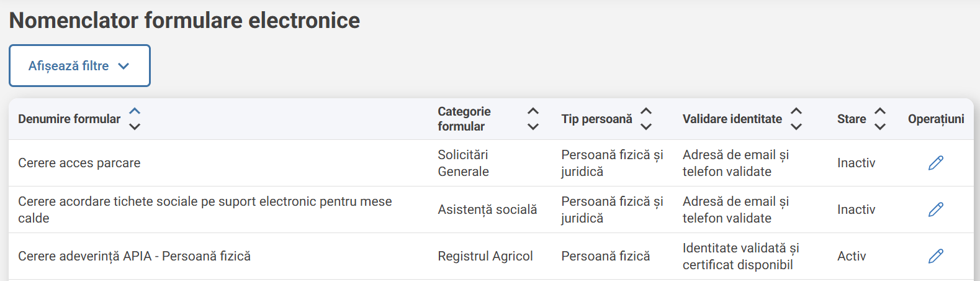Screen dimensions: 980x281
Task: Sort Categorie formular descending
Action: pyautogui.click(x=533, y=126)
